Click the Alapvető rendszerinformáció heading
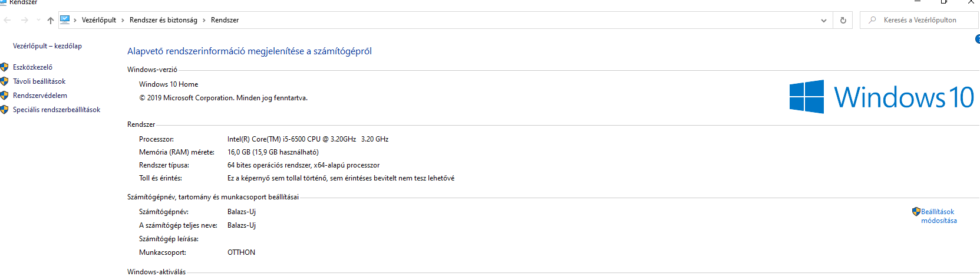Screen dimensions: 980x279 (249, 51)
